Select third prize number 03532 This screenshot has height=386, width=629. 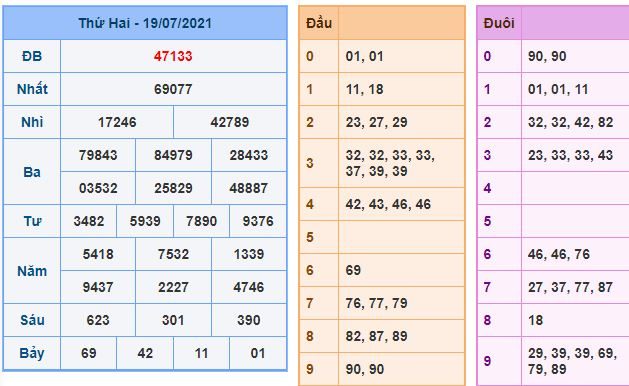point(98,188)
